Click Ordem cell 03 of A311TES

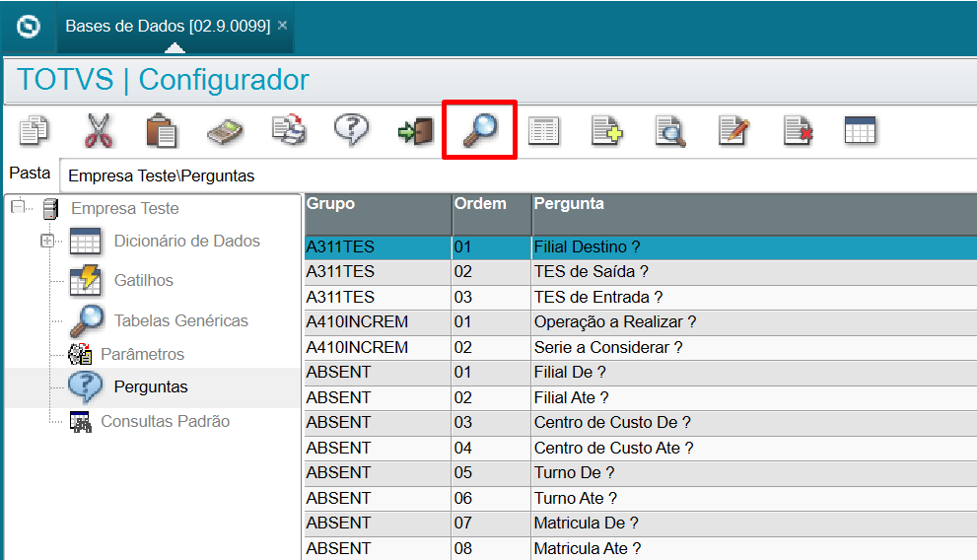coord(492,297)
